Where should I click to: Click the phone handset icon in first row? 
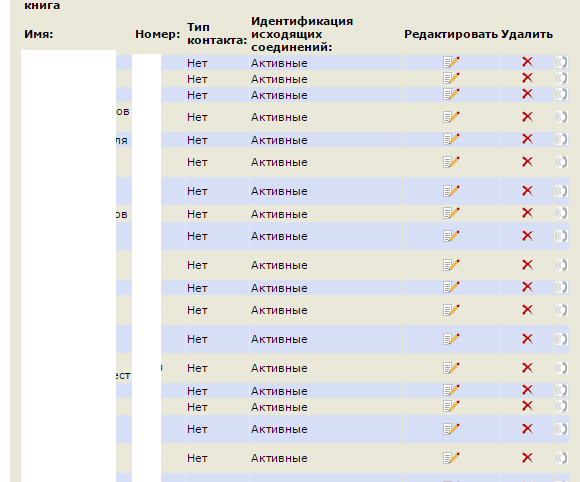point(562,62)
